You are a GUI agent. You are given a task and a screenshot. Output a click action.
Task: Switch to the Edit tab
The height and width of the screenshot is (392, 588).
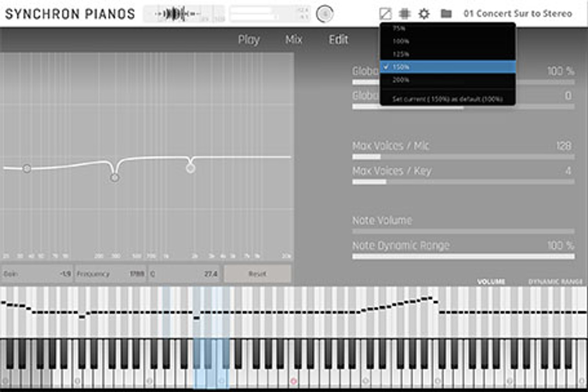339,40
